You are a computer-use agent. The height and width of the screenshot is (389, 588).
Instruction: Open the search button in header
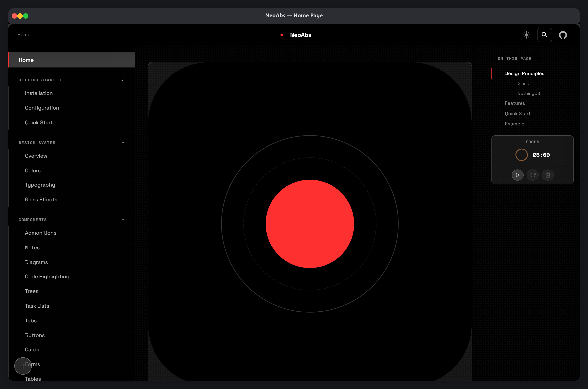pyautogui.click(x=544, y=35)
